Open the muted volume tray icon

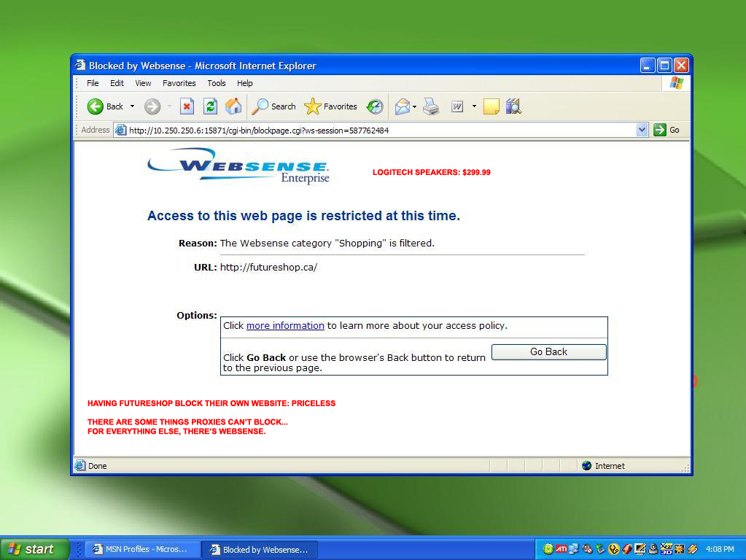pos(587,549)
